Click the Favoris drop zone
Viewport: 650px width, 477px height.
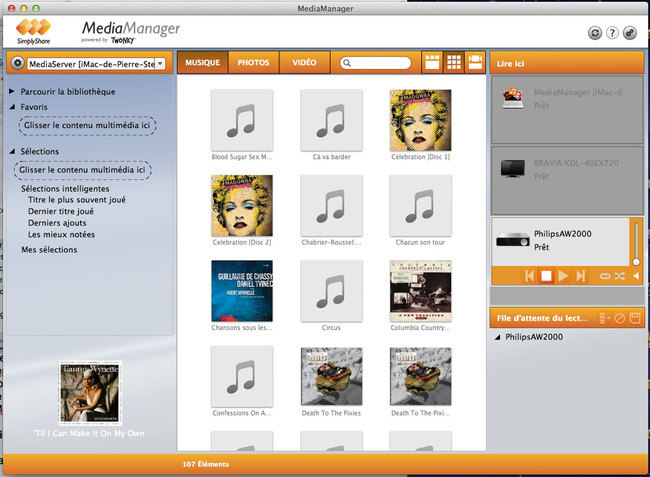[x=87, y=126]
